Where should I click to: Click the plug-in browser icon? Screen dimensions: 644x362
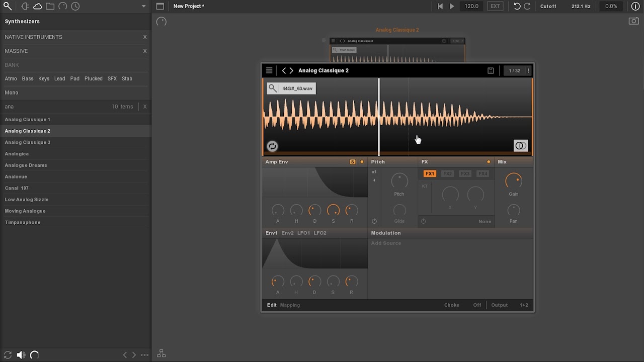tap(25, 6)
